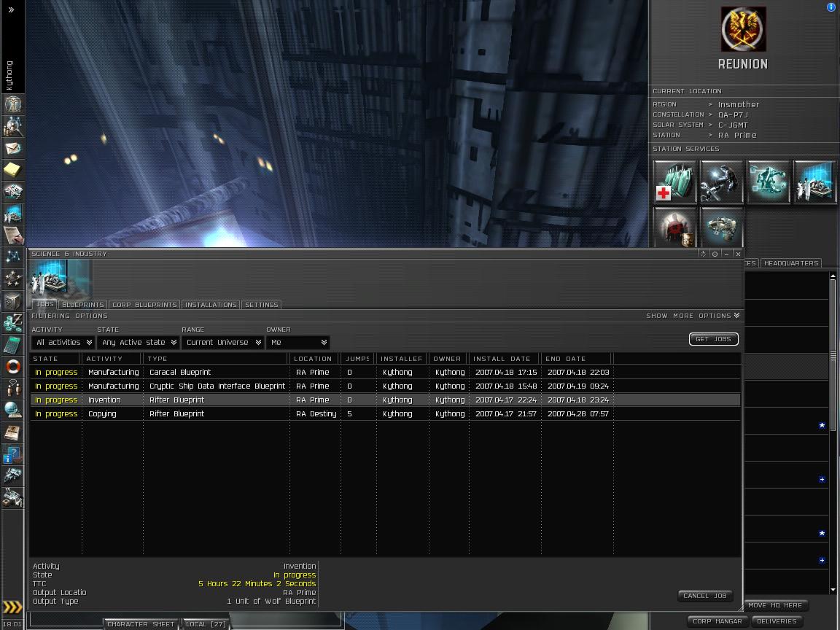Switch to the Blueprints tab
840x630 pixels.
click(82, 305)
